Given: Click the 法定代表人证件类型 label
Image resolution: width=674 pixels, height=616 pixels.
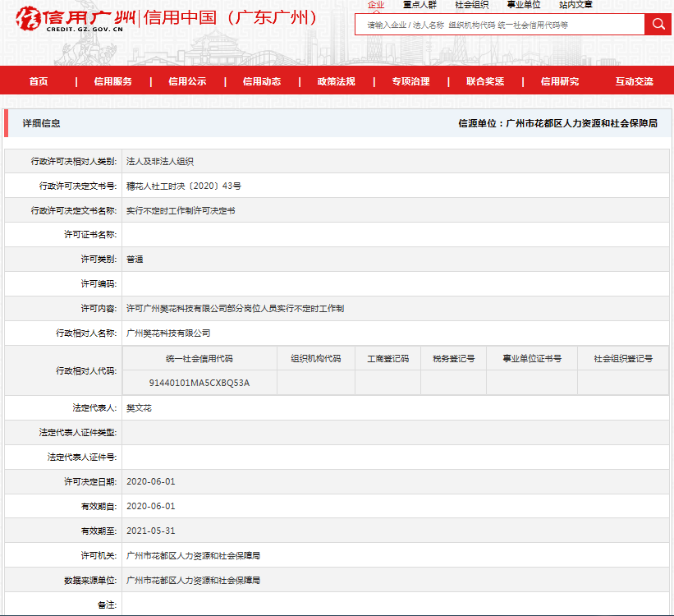Looking at the screenshot, I should coord(78,432).
